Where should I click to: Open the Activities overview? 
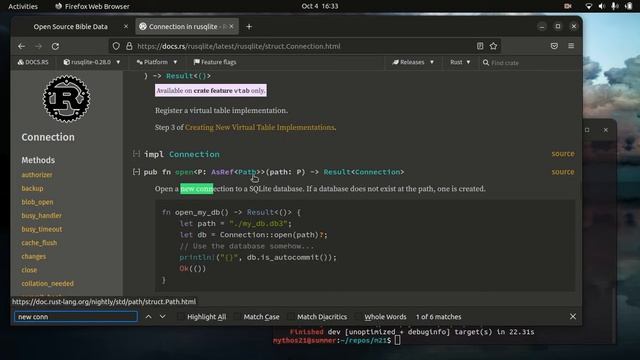23,6
